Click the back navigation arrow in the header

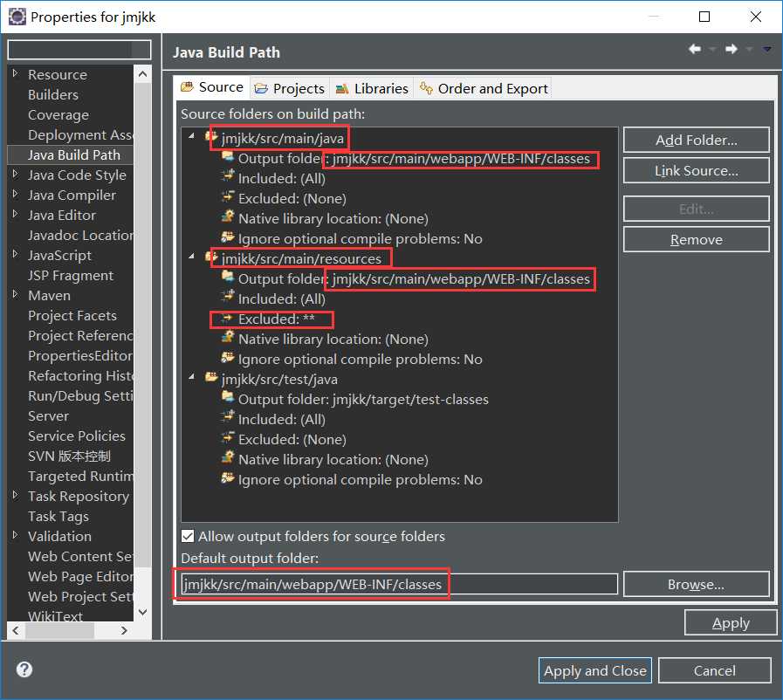(x=695, y=49)
